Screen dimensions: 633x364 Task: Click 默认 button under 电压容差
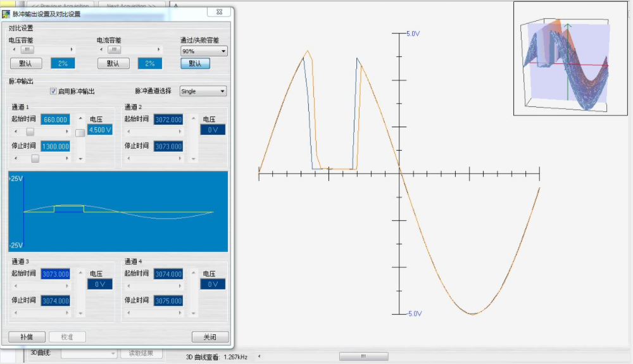(x=26, y=63)
